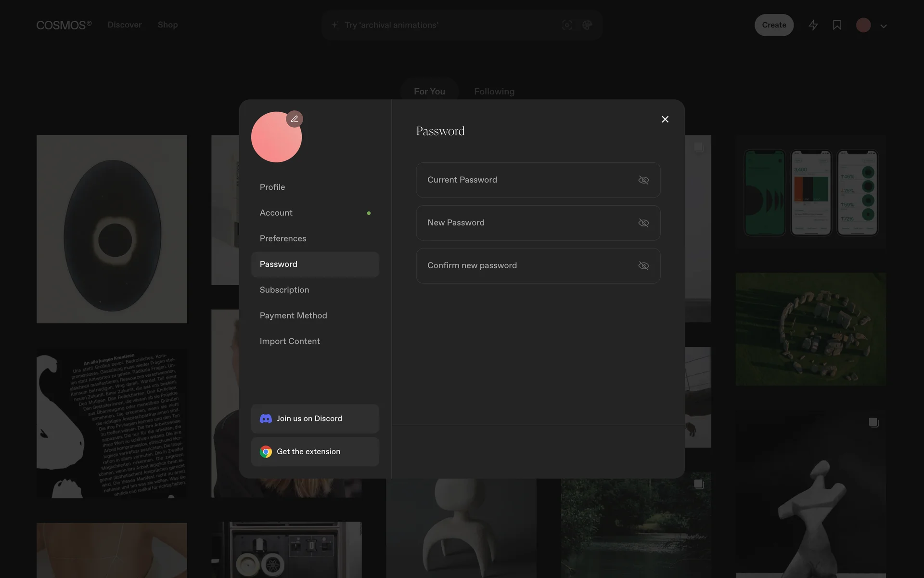Click the pencil edit avatar icon
The image size is (924, 578).
[x=295, y=119]
